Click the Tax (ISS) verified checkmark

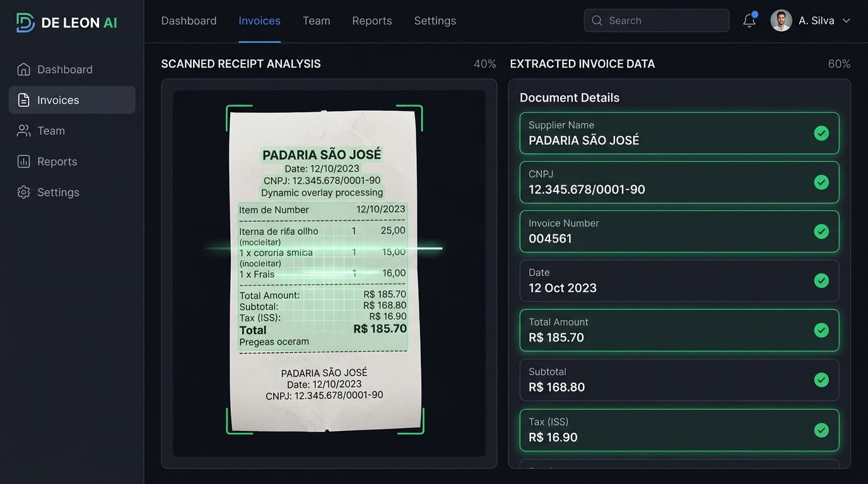821,430
